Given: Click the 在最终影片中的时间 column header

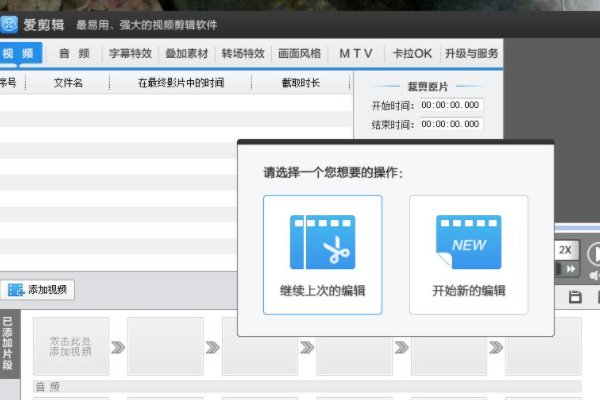Looking at the screenshot, I should point(181,83).
